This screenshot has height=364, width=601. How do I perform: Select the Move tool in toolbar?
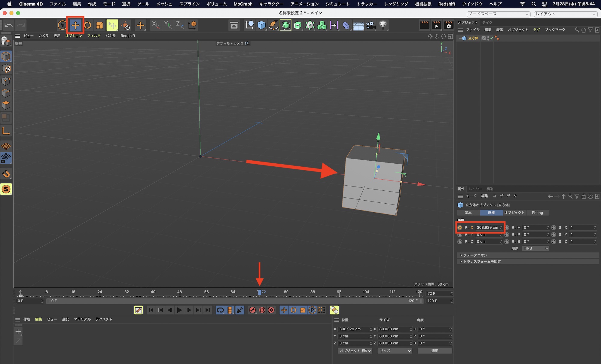(75, 25)
